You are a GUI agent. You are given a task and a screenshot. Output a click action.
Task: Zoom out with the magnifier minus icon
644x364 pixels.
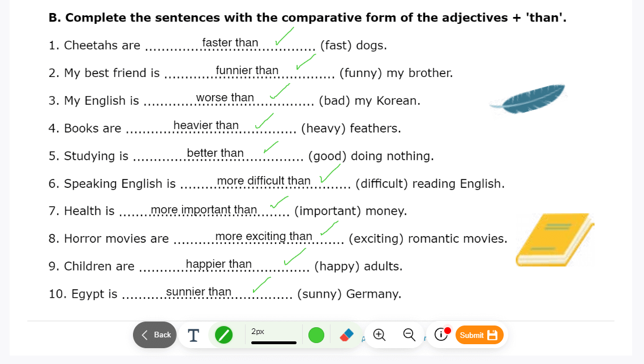pos(409,335)
